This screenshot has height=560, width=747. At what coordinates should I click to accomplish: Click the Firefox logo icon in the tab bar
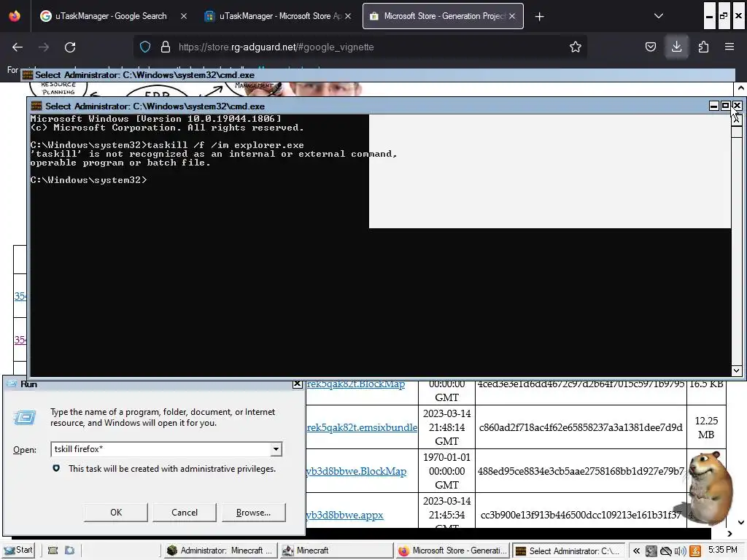coord(15,16)
